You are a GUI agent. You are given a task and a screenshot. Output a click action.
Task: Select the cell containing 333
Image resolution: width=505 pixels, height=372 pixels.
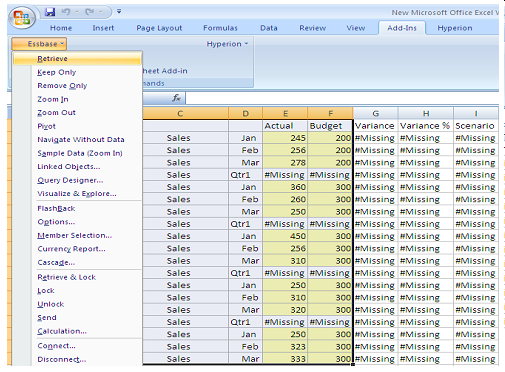point(285,359)
